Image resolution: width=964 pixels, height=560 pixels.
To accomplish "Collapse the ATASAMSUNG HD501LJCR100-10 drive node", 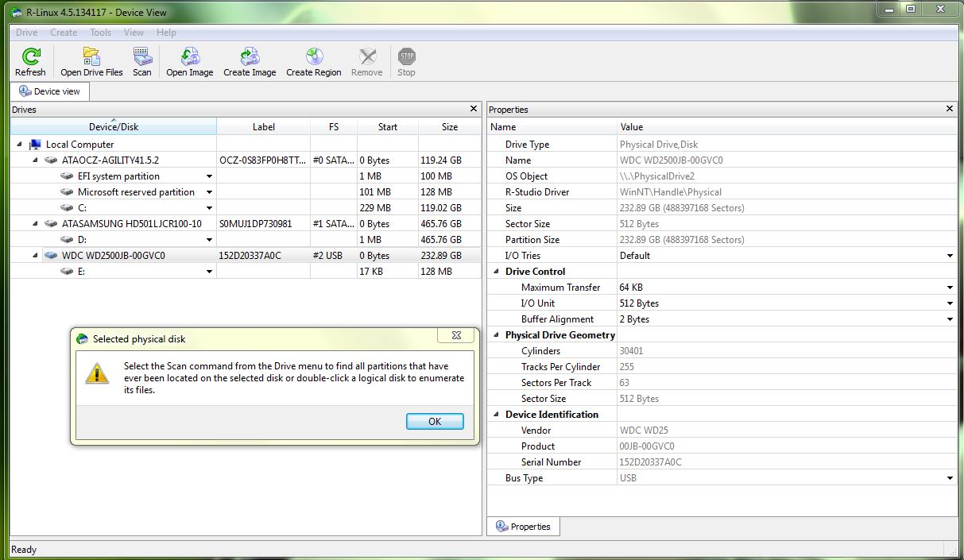I will 35,224.
